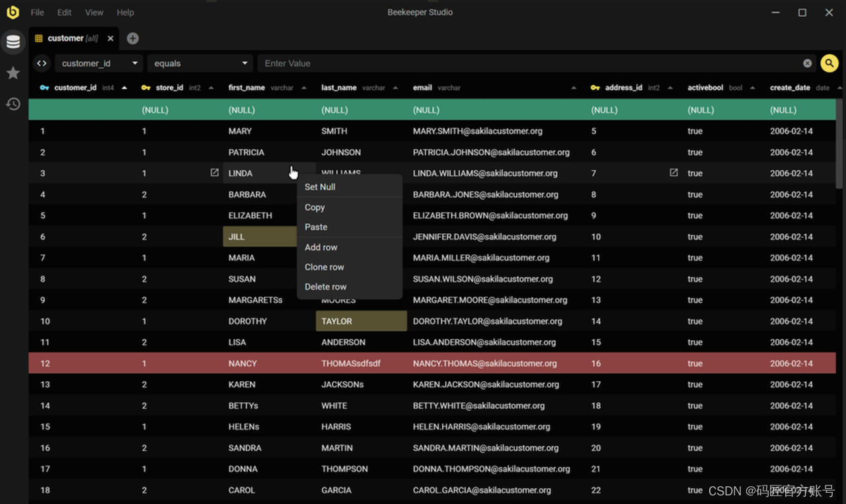Image resolution: width=846 pixels, height=504 pixels.
Task: Sort by last_name column arrow
Action: click(x=395, y=88)
